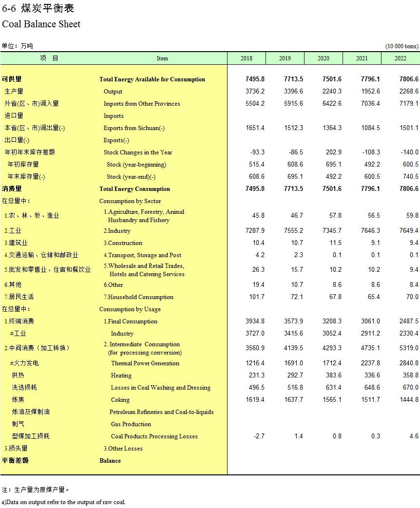Select coking value 1619.4

(x=255, y=400)
